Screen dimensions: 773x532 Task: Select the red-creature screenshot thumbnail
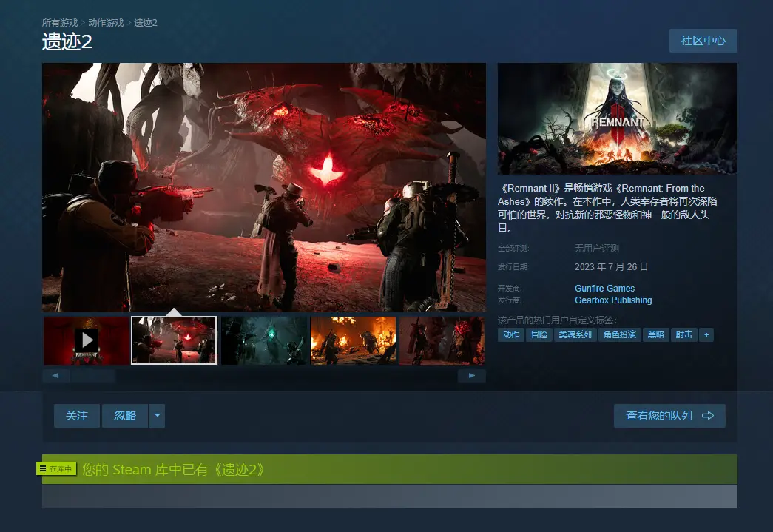point(174,340)
